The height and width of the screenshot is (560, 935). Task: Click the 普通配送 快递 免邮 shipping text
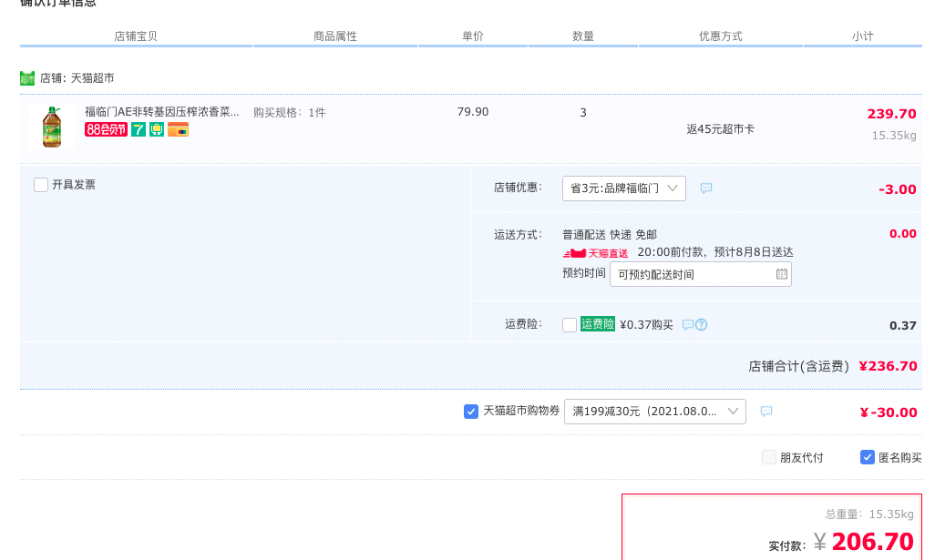pos(610,235)
